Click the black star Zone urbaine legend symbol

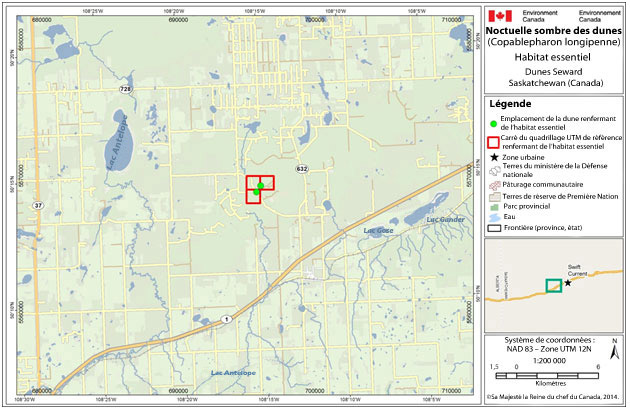click(494, 159)
